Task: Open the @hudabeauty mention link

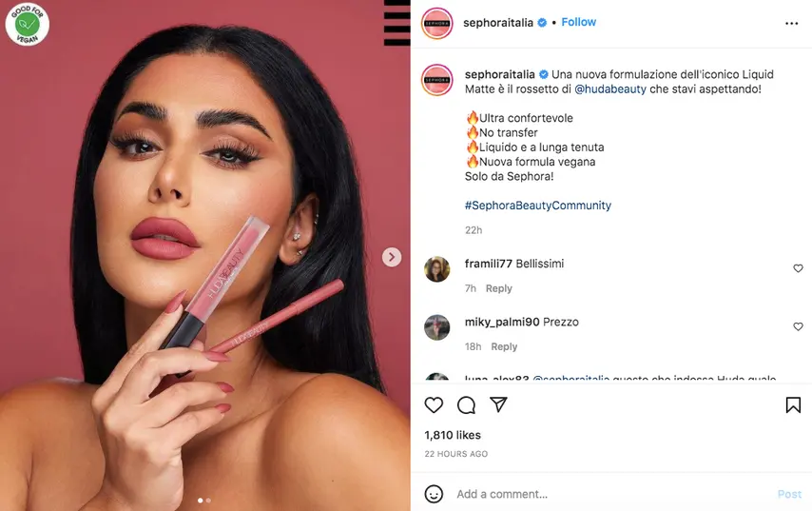Action: (x=610, y=89)
